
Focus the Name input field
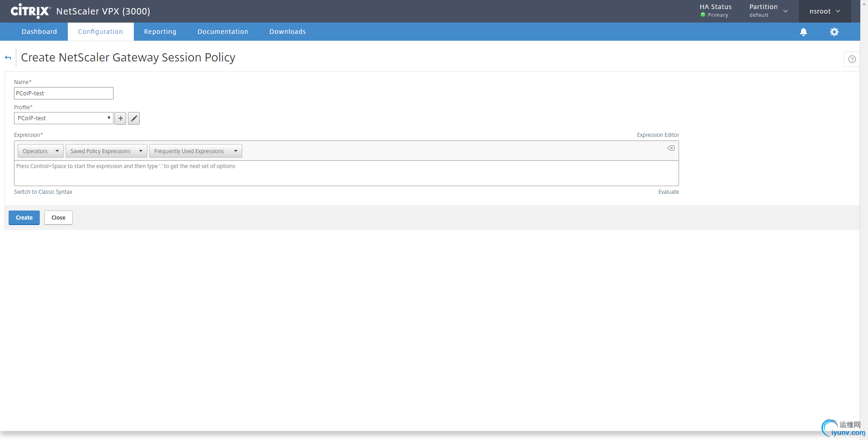[x=64, y=94]
